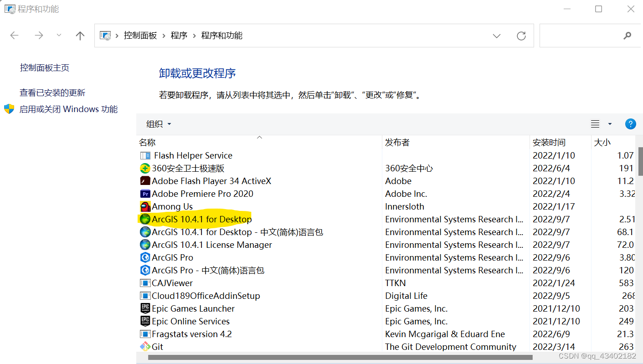The width and height of the screenshot is (643, 364).
Task: Click install date 2022/6/9
Action: [551, 334]
